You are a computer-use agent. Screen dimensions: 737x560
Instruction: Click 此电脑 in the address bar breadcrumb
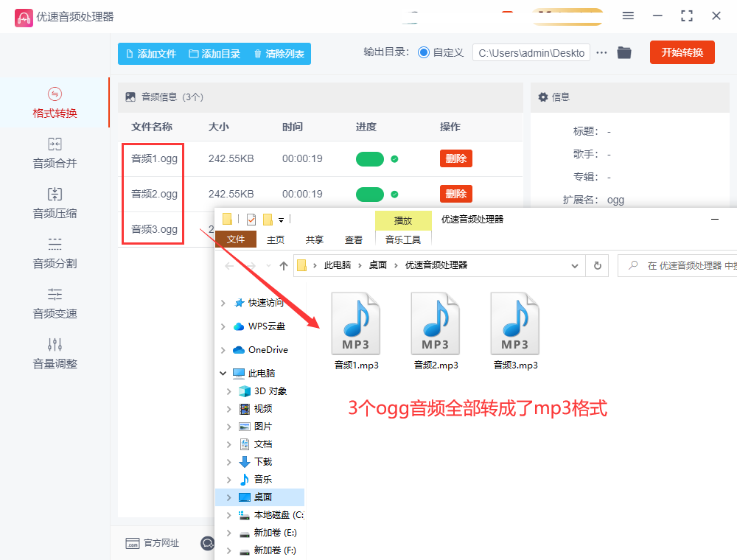[338, 265]
